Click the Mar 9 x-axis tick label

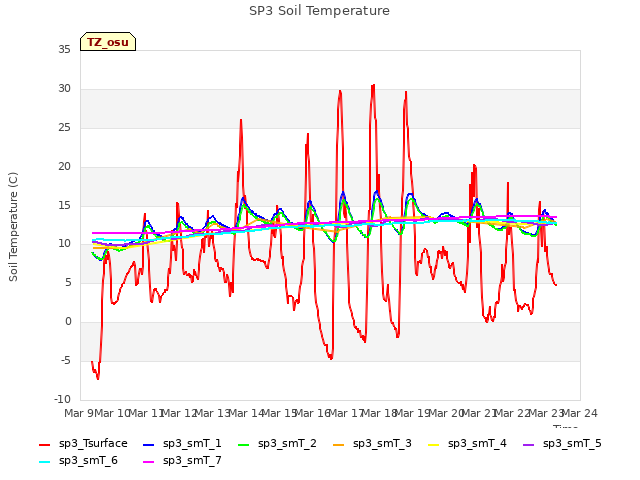pyautogui.click(x=79, y=413)
